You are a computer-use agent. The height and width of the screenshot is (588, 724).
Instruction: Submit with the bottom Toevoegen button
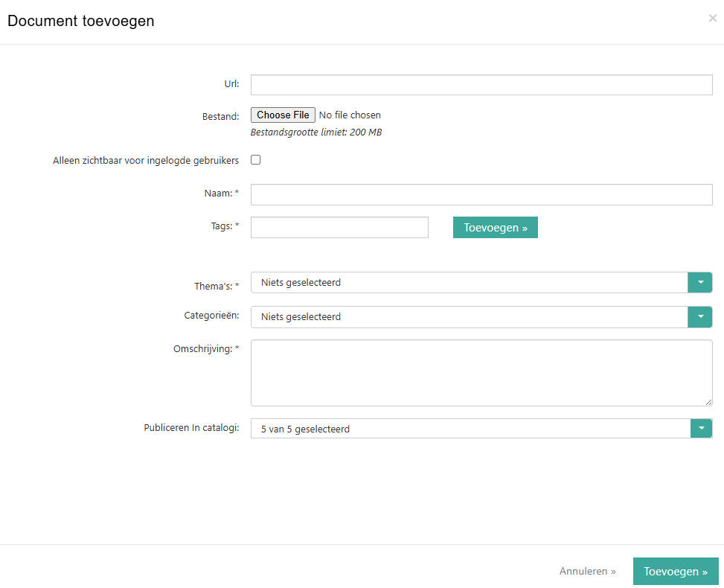coord(675,572)
